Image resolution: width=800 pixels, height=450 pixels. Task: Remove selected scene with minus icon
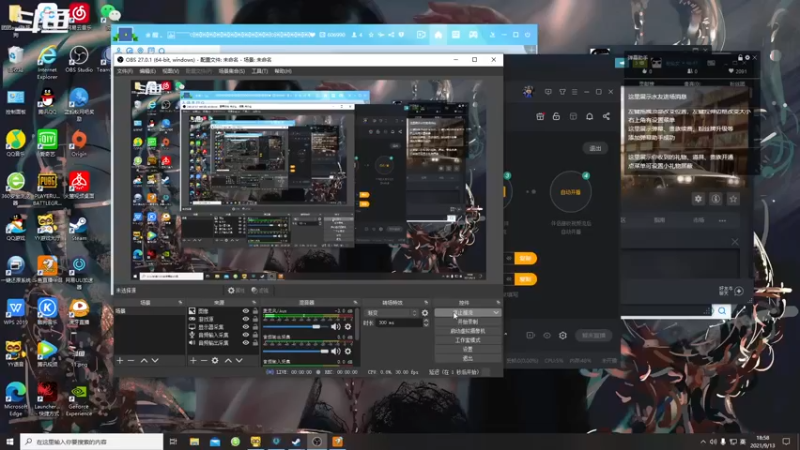(131, 360)
